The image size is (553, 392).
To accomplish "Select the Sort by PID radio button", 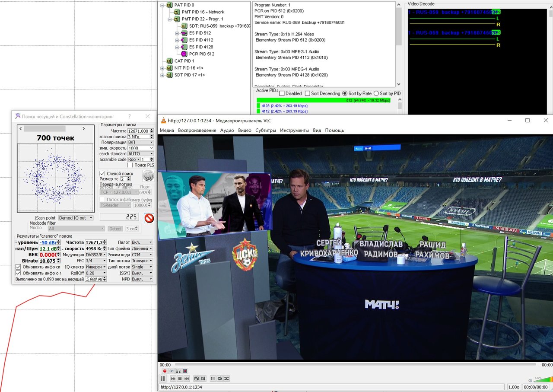I will [x=376, y=93].
